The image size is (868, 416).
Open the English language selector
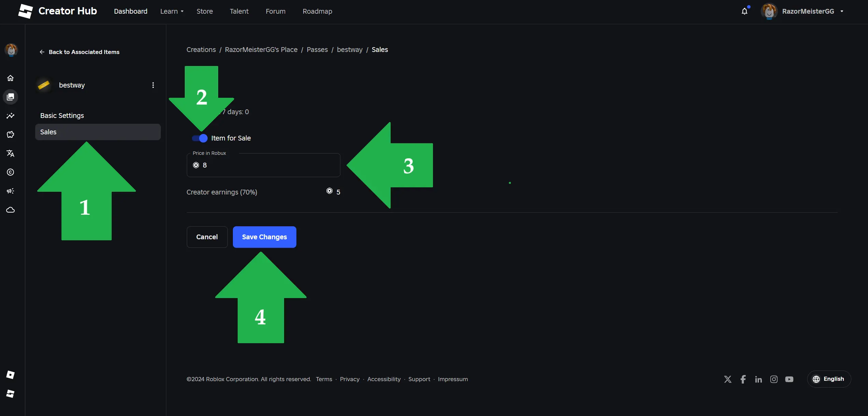[x=829, y=379]
